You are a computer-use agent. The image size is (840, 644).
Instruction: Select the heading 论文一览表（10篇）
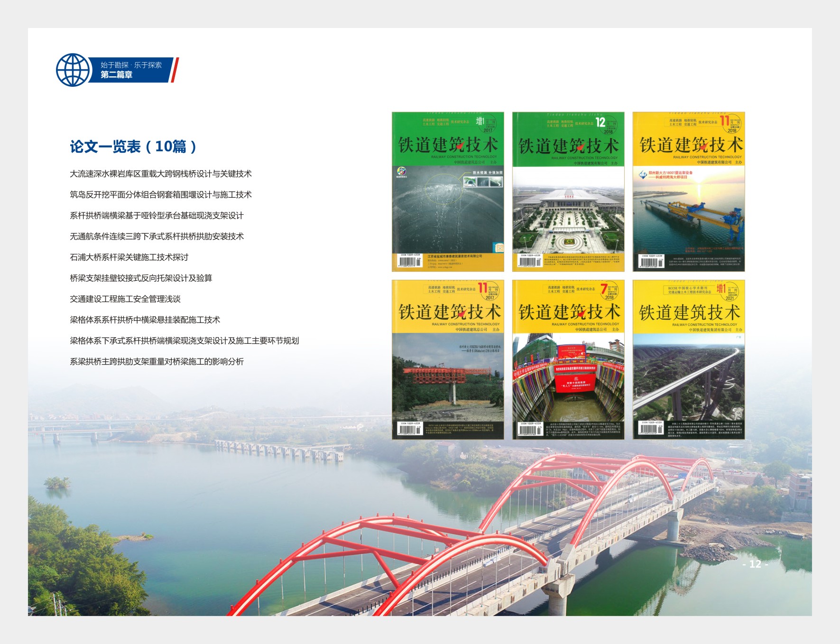pos(133,147)
